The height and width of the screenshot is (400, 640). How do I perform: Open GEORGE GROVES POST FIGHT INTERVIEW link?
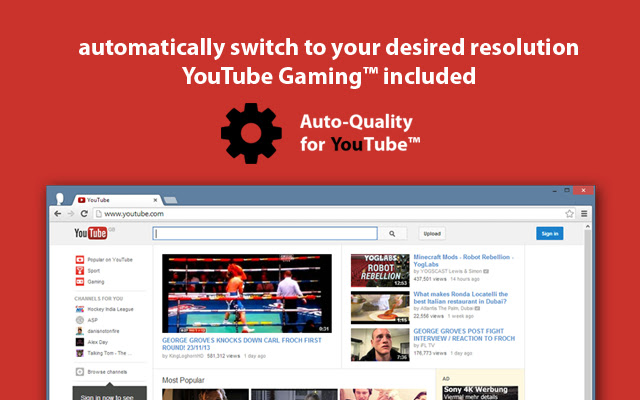[x=464, y=335]
